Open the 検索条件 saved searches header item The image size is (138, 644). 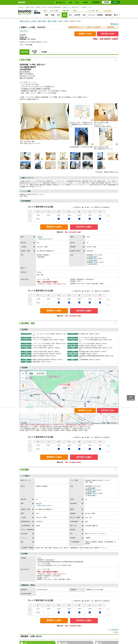(85, 2)
